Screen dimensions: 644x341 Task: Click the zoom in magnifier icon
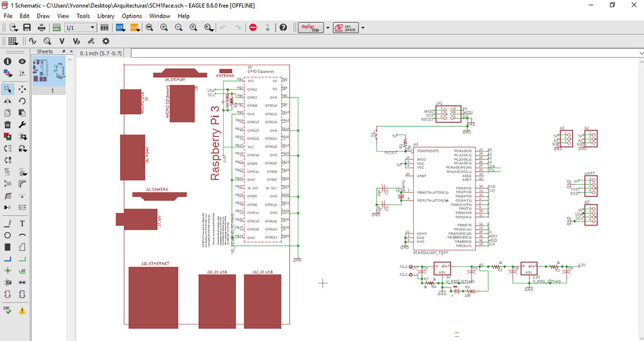[x=164, y=28]
